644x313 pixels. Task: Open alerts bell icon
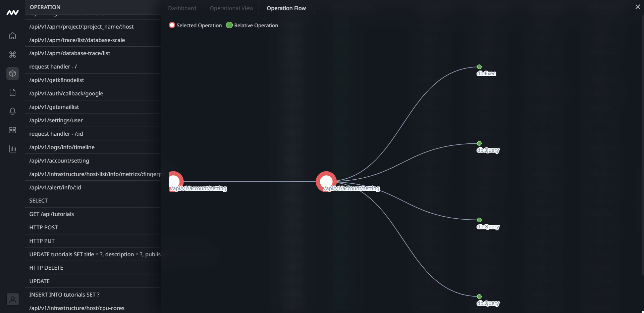12,111
